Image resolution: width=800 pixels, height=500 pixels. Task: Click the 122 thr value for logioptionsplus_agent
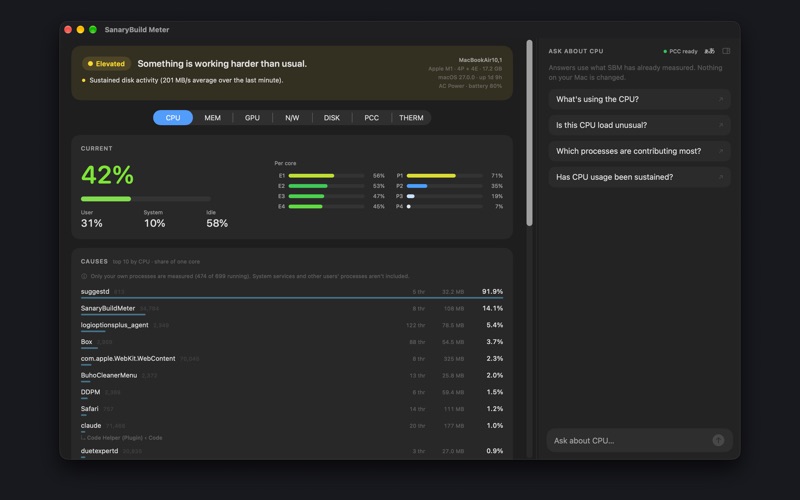click(415, 326)
